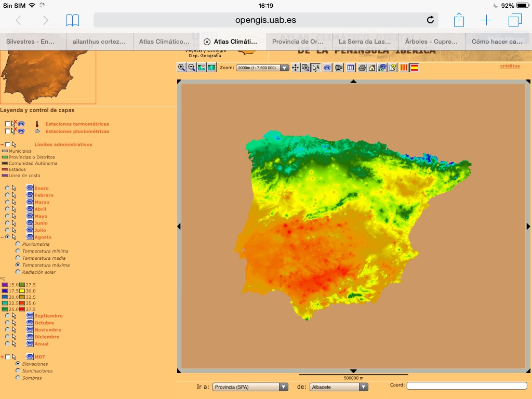Click the zoom out magnifier tool
The width and height of the screenshot is (532, 399).
pyautogui.click(x=191, y=68)
